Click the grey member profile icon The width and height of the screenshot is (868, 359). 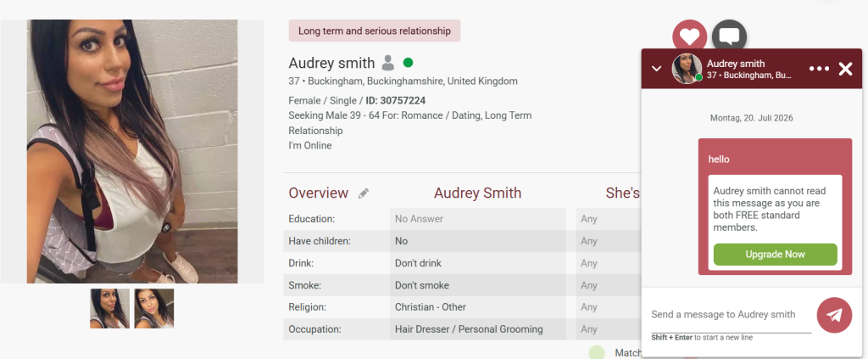coord(388,63)
